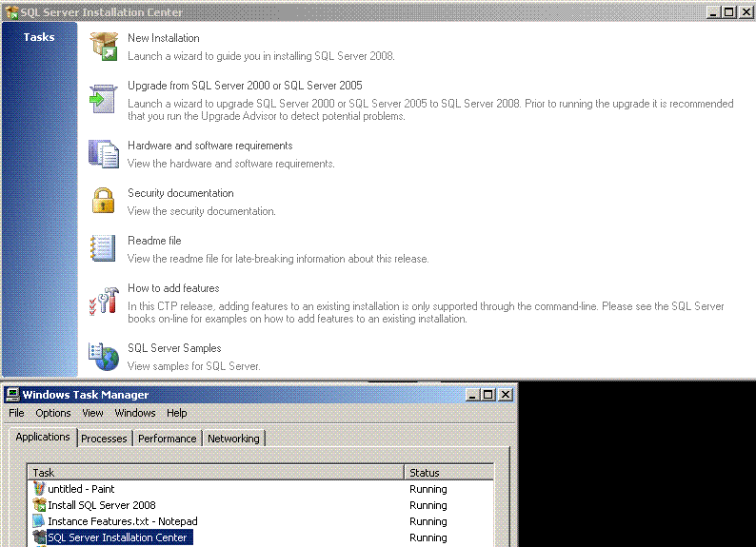Open the File menu in Task Manager

tap(16, 413)
